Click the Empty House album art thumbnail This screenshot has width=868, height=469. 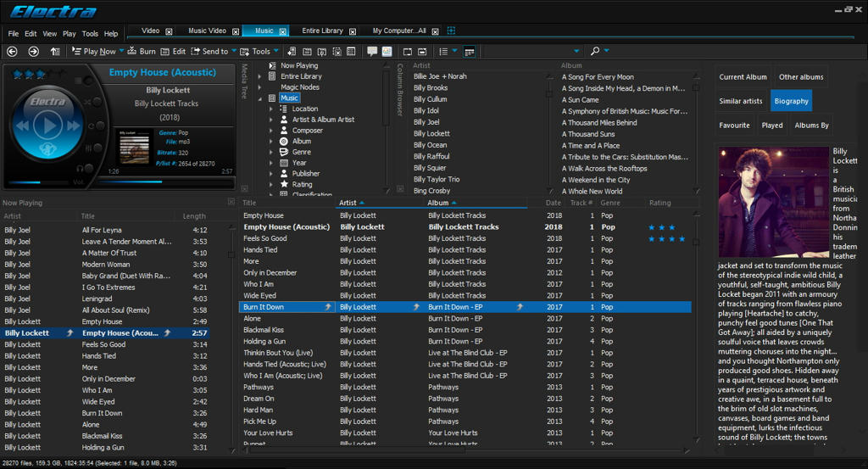(x=135, y=148)
